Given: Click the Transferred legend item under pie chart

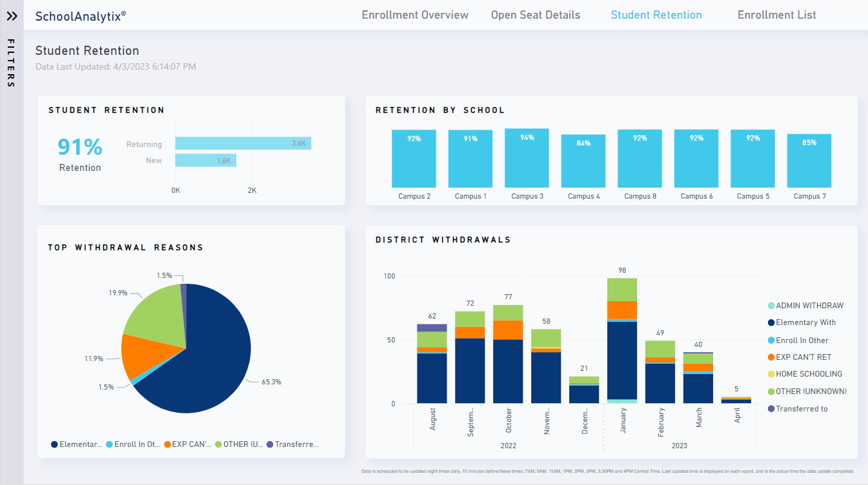Looking at the screenshot, I should coord(292,444).
